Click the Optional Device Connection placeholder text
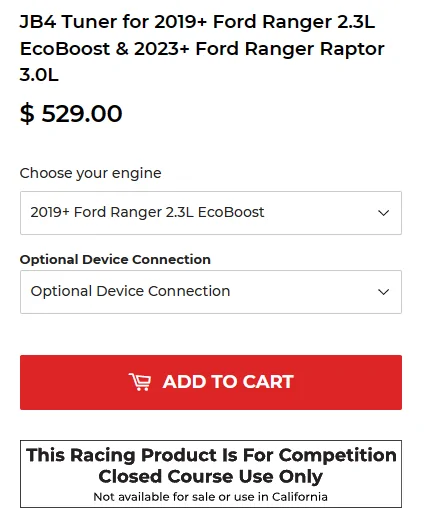 point(130,291)
